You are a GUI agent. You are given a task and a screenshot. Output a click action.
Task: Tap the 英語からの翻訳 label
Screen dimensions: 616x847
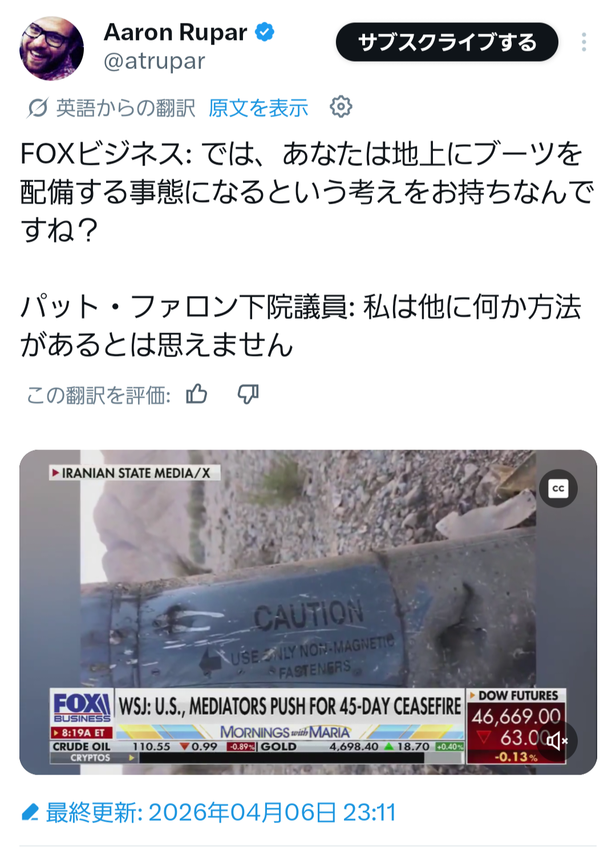tap(125, 108)
